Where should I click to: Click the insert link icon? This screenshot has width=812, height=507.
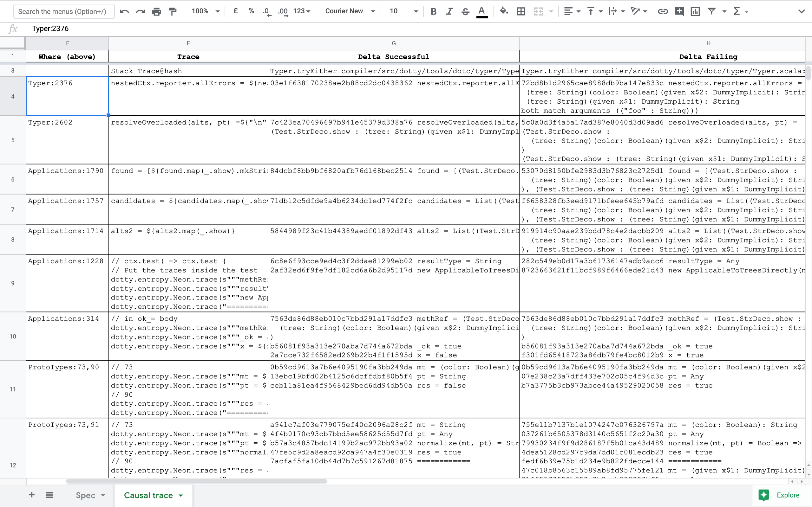pyautogui.click(x=662, y=11)
